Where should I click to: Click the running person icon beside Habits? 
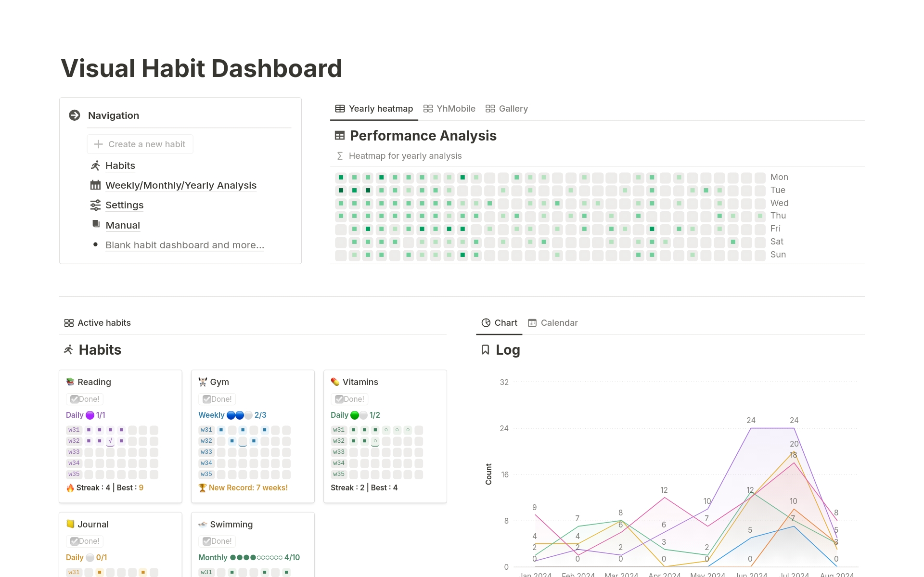coord(95,166)
